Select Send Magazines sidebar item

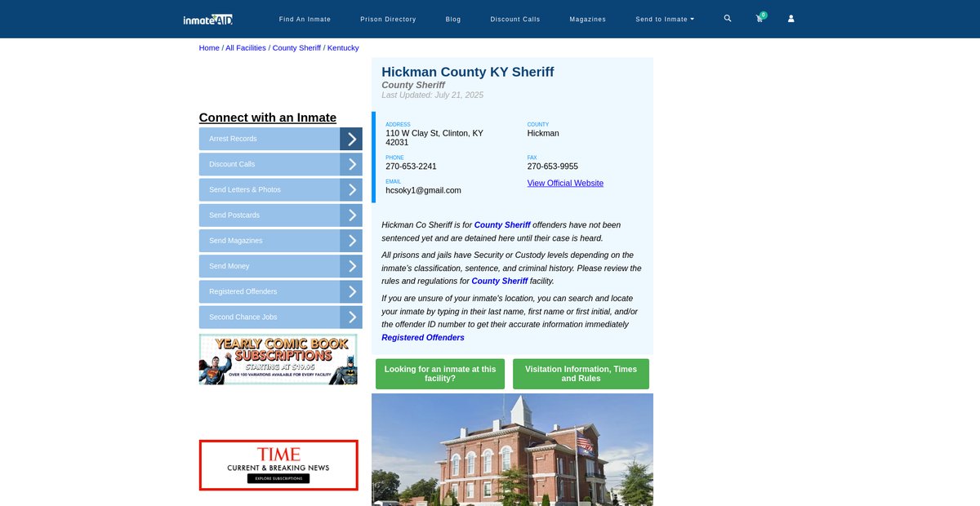269,241
